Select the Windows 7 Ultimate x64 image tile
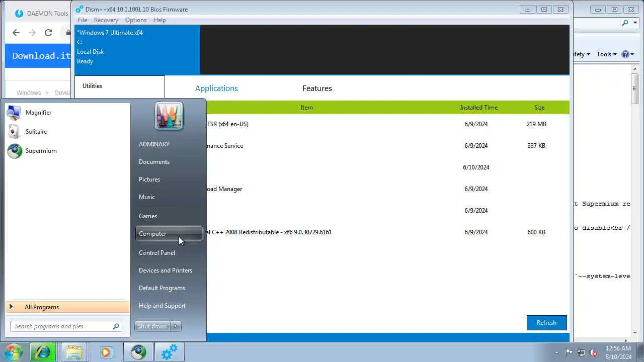The width and height of the screenshot is (644, 362). (137, 50)
